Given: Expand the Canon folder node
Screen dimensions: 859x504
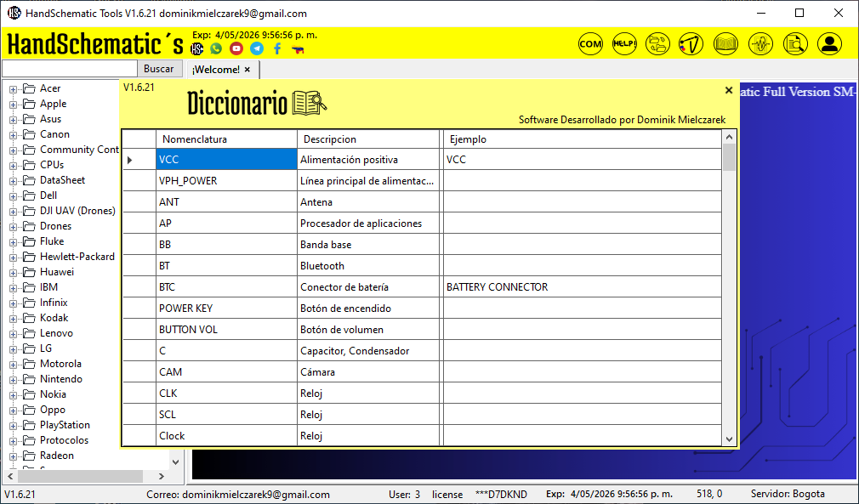Looking at the screenshot, I should point(13,135).
